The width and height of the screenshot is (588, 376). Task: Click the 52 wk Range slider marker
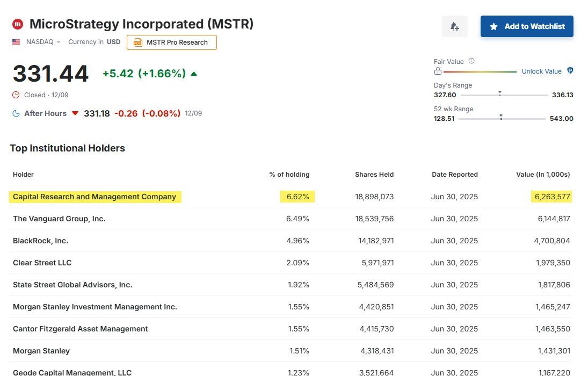tap(501, 117)
